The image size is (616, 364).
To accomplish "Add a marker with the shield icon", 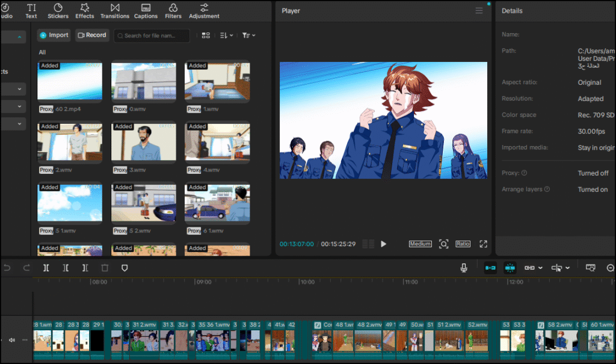I will click(125, 268).
